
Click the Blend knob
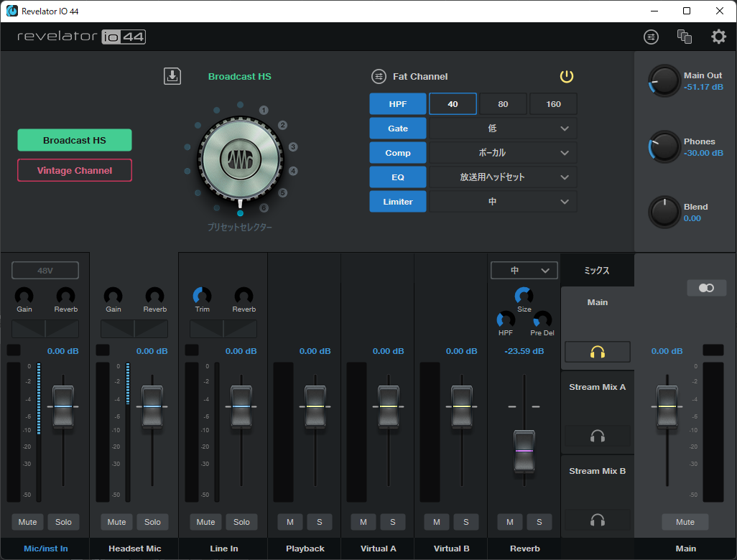tap(664, 212)
